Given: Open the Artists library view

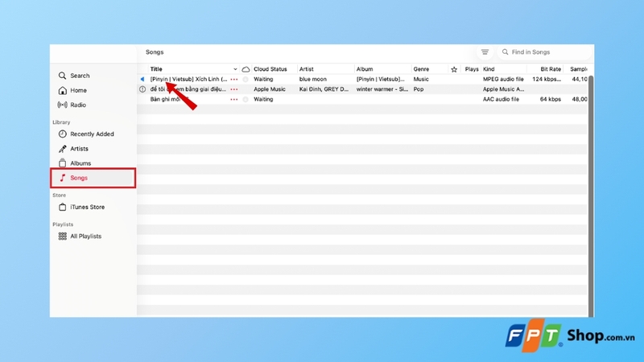Looking at the screenshot, I should 79,149.
